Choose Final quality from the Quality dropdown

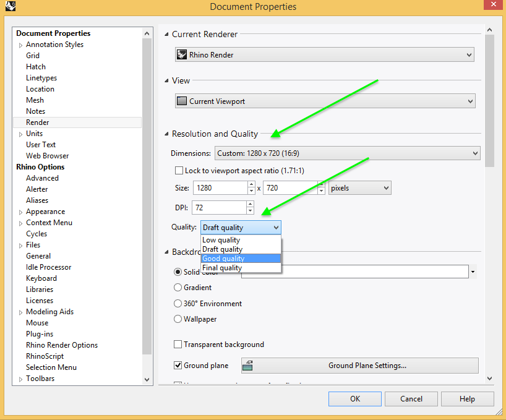point(223,267)
